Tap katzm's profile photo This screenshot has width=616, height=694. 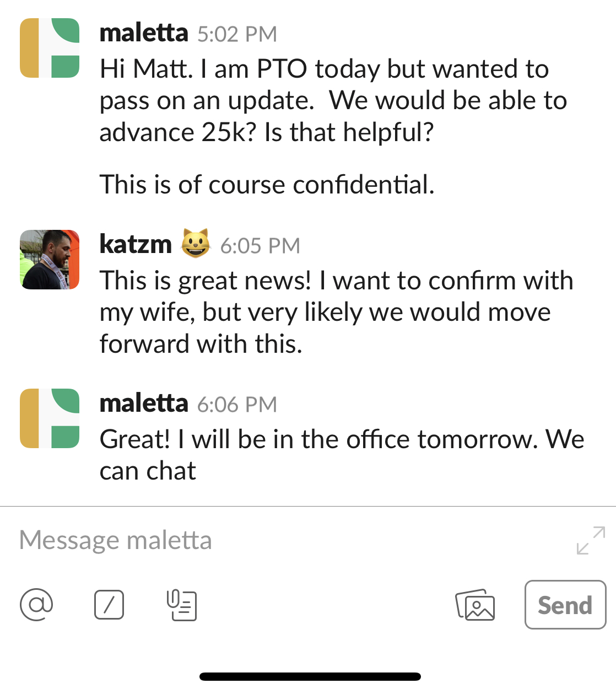[x=50, y=260]
